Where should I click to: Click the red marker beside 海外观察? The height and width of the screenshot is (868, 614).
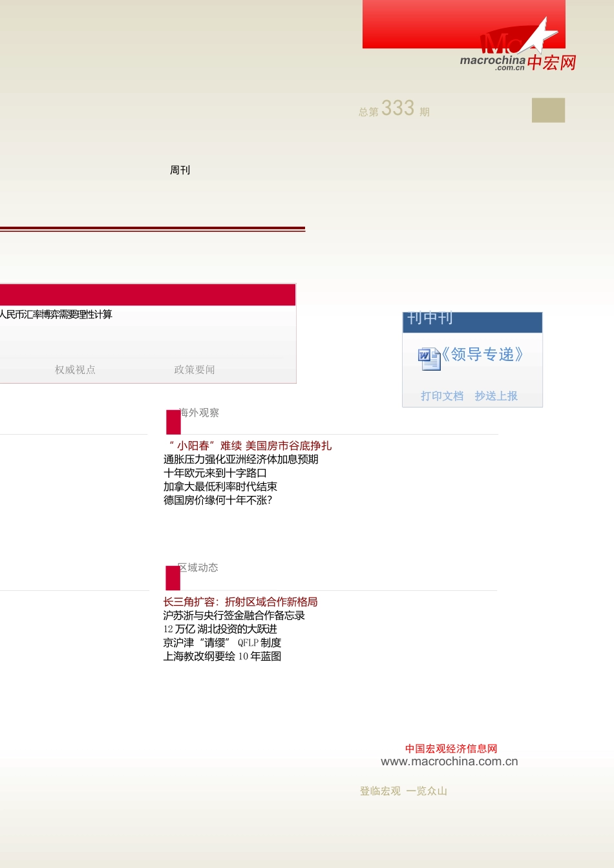(x=173, y=422)
